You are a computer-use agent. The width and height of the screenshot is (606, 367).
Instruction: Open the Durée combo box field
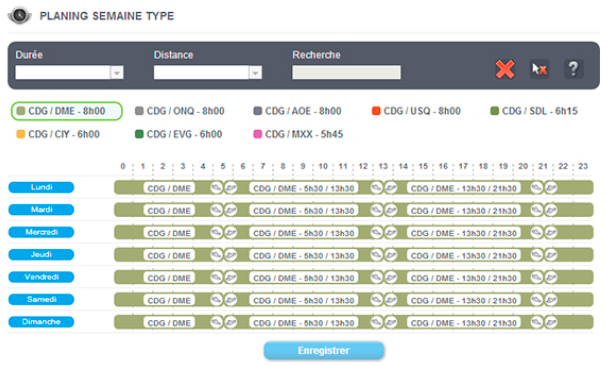(x=69, y=72)
